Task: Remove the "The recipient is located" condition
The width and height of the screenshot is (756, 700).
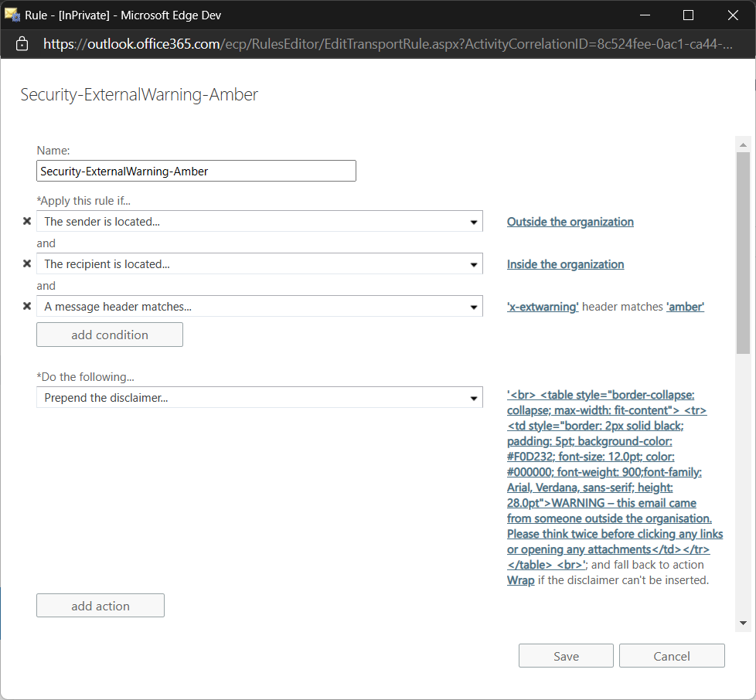Action: coord(27,263)
